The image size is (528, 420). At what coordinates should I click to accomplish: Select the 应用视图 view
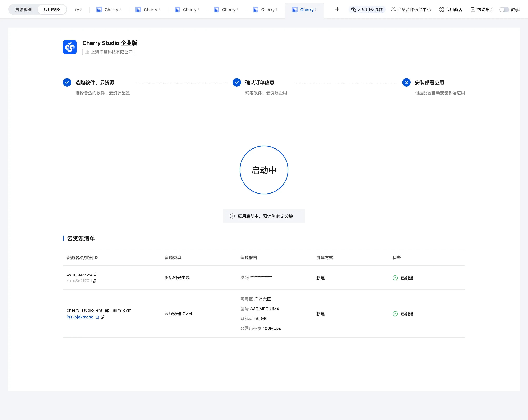pos(52,10)
